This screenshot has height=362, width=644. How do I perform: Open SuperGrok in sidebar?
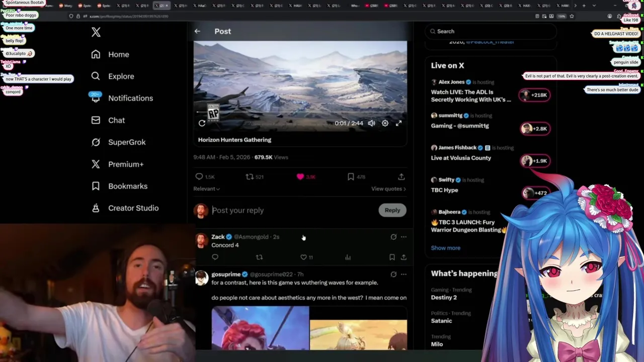[x=118, y=142]
